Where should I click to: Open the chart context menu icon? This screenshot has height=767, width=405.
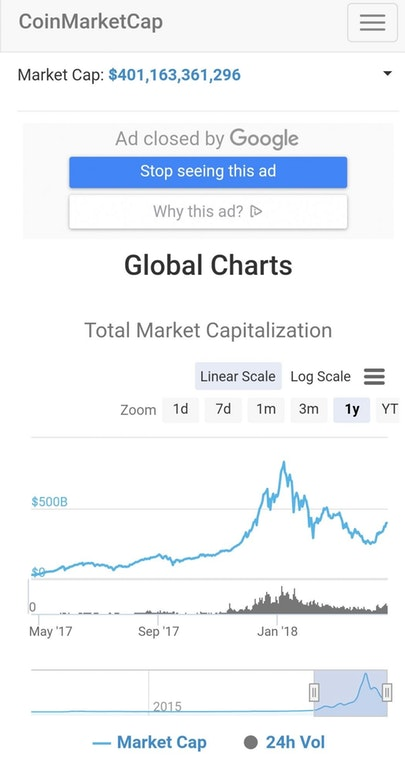point(374,377)
